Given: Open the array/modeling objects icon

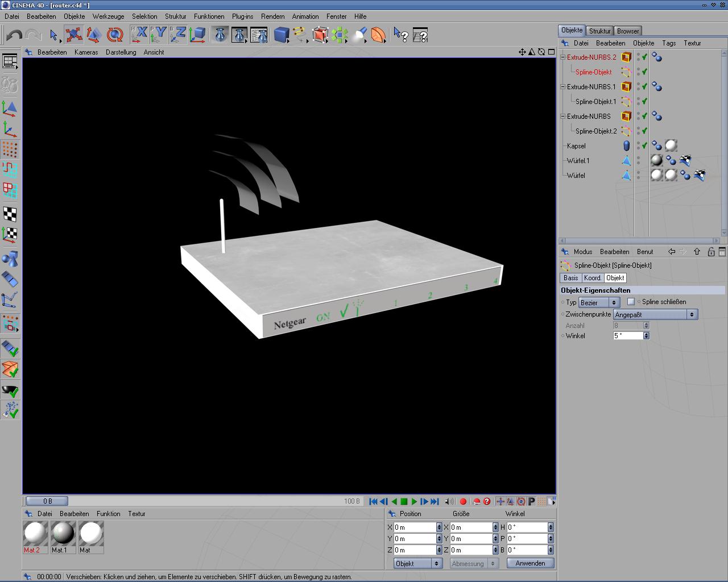Looking at the screenshot, I should [340, 35].
